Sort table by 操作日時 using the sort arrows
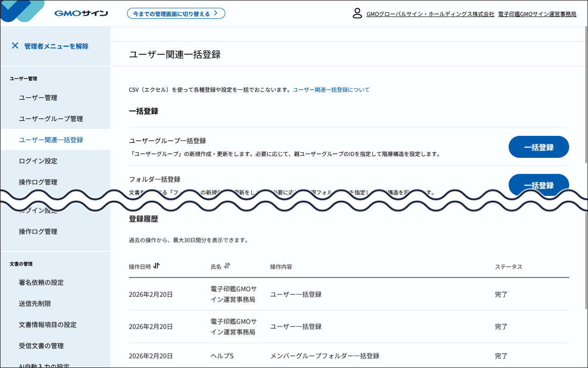This screenshot has height=368, width=588. tap(157, 265)
